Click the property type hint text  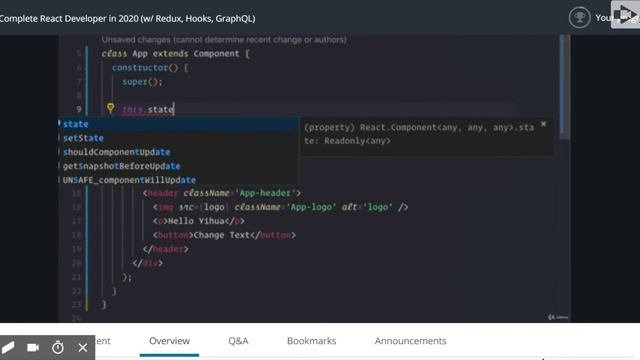coord(419,134)
